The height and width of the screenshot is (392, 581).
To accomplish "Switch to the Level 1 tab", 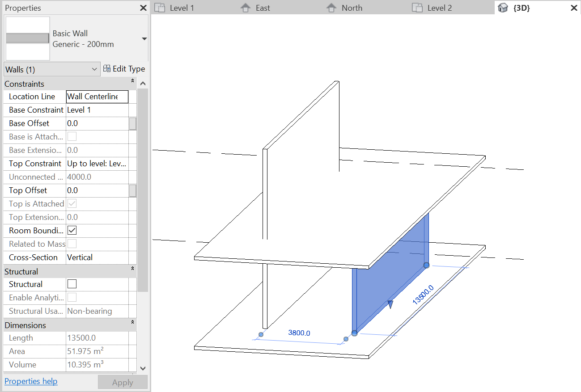I will [x=182, y=8].
